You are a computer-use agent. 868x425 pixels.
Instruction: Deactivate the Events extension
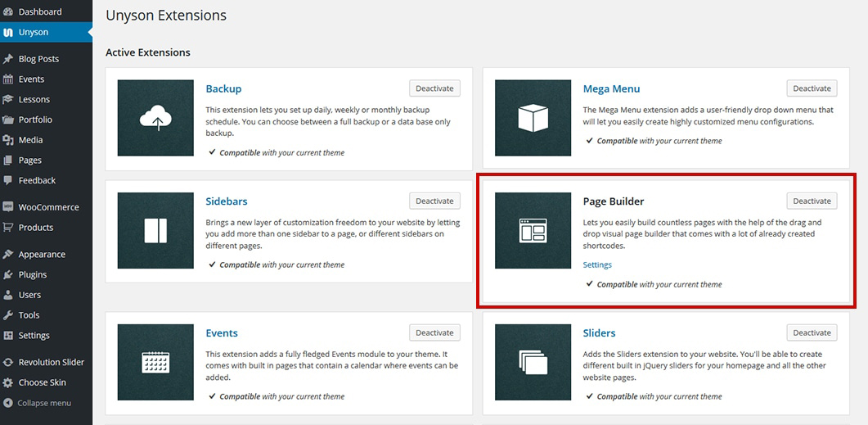434,332
